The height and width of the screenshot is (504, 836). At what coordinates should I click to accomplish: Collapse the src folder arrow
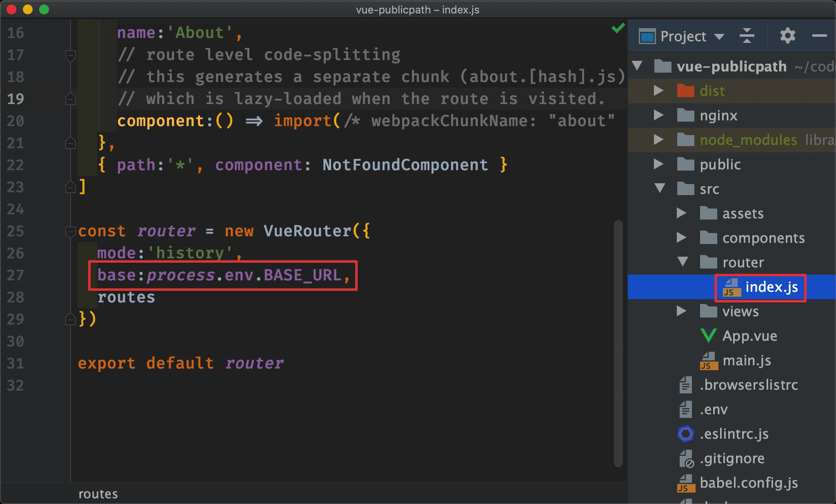[660, 188]
